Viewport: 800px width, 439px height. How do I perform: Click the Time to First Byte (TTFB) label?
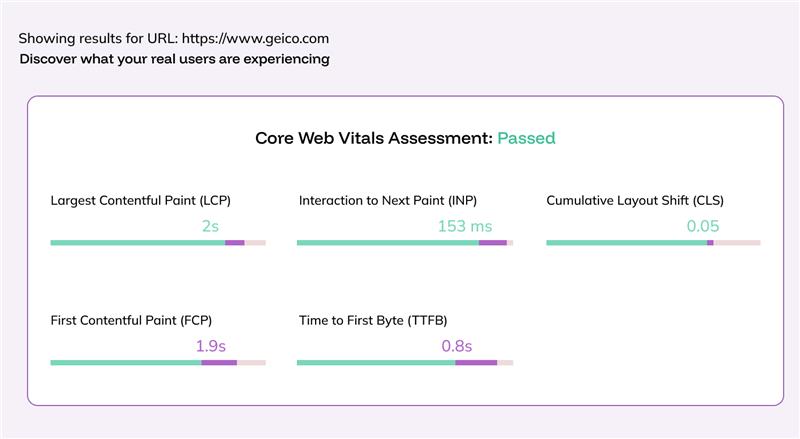(x=373, y=320)
